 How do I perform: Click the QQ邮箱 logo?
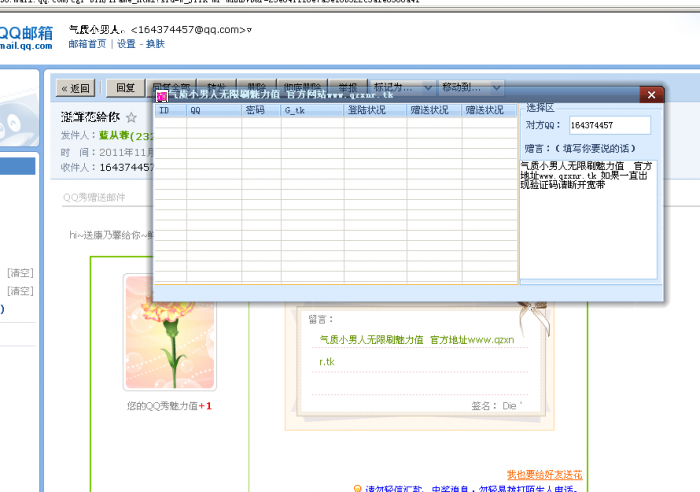[26, 33]
